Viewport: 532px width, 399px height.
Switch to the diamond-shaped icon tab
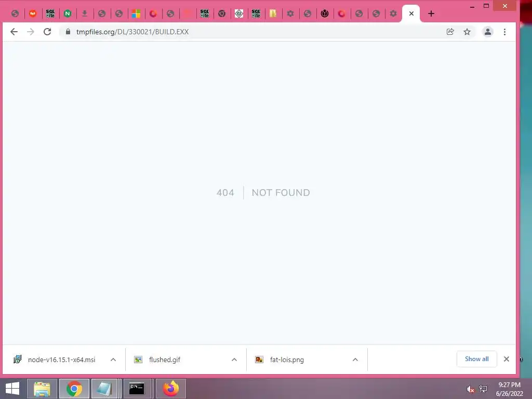click(239, 14)
